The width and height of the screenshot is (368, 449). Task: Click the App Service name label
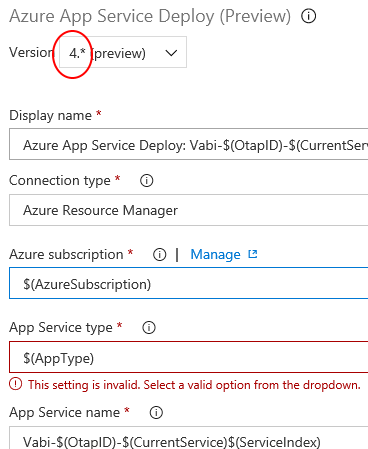coord(64,413)
